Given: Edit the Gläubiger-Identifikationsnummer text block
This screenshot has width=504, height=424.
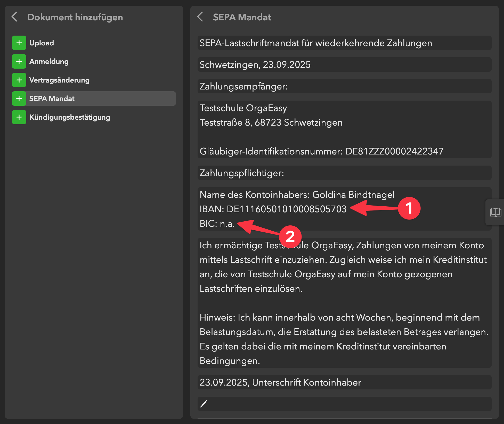Looking at the screenshot, I should pos(321,151).
